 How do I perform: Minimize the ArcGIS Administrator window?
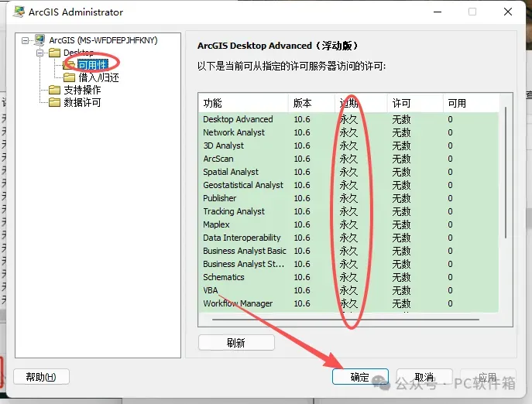click(x=438, y=12)
